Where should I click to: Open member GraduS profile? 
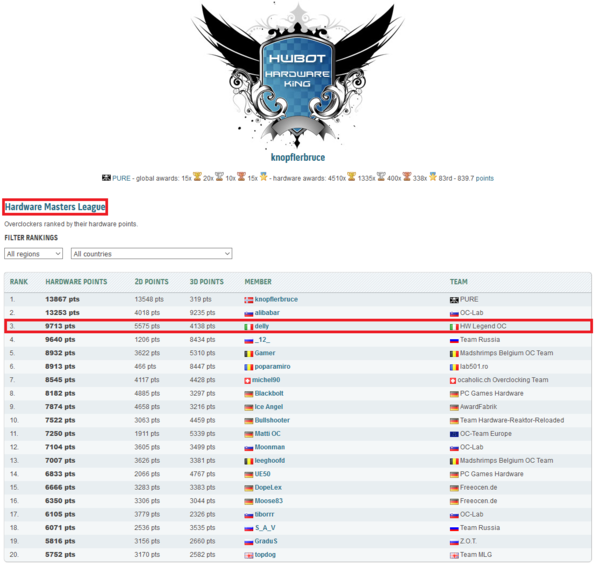pos(266,541)
